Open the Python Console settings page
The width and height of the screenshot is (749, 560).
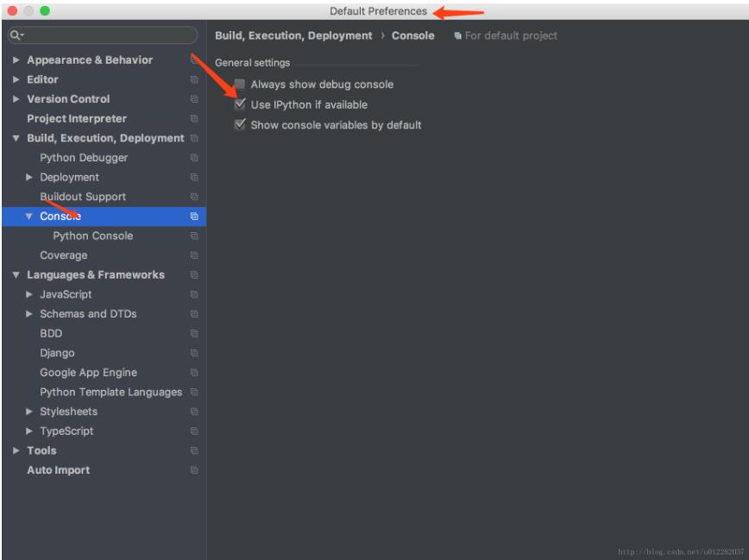tap(92, 236)
